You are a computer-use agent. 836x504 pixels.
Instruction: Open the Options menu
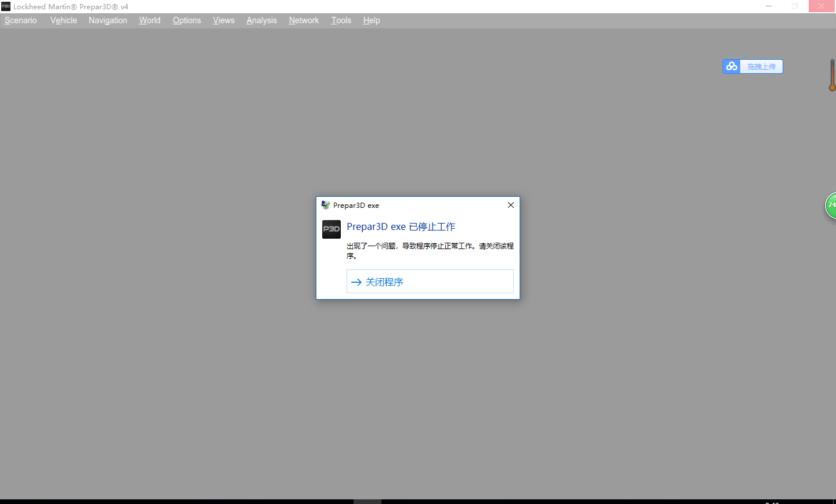pyautogui.click(x=187, y=20)
